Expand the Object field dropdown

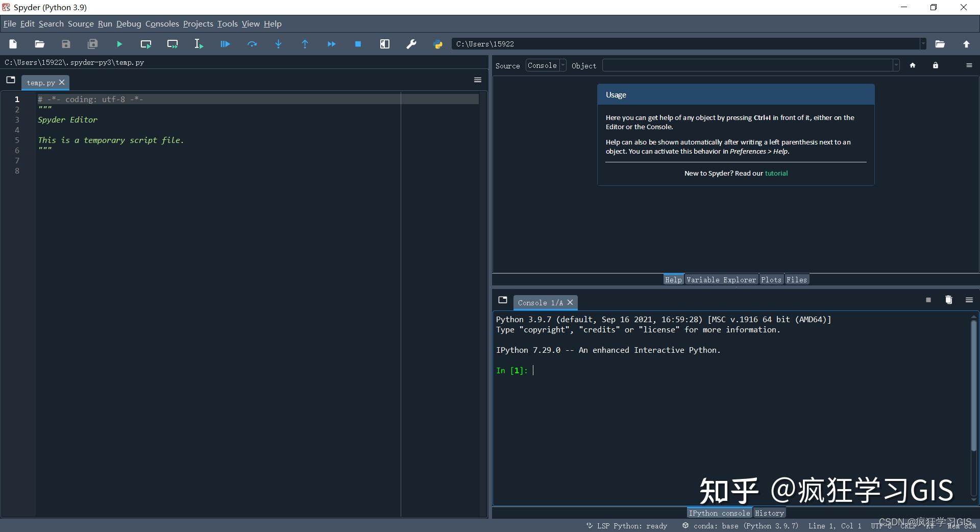point(896,65)
